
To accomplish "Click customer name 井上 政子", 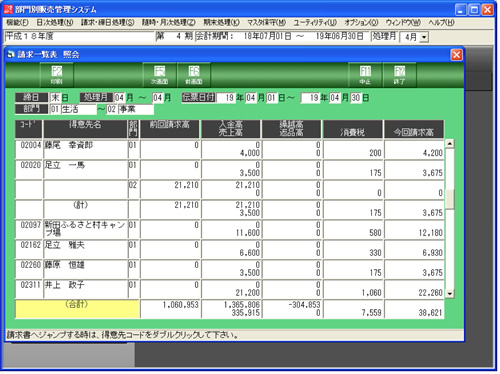I will point(65,285).
